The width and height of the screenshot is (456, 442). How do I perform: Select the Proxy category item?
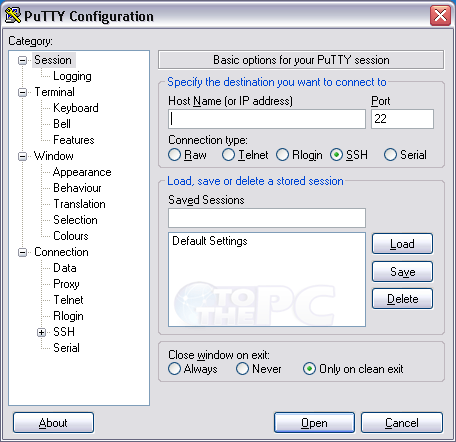click(x=66, y=284)
